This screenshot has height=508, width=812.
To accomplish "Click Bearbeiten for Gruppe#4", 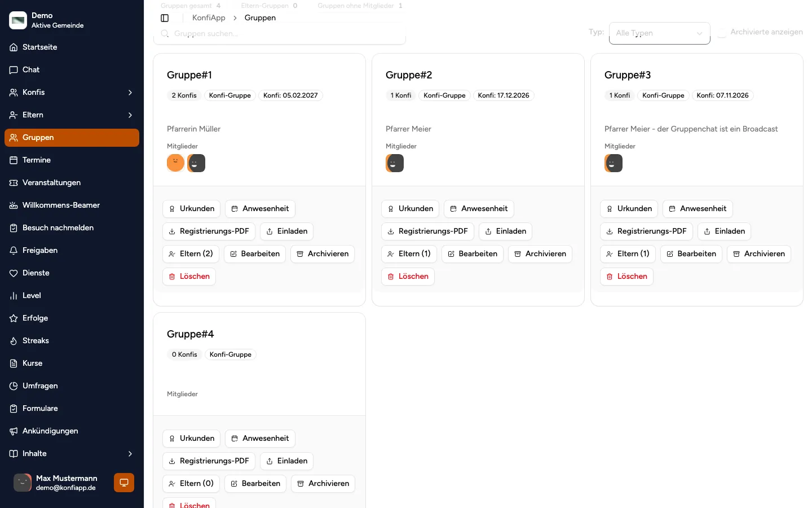I will 255,484.
